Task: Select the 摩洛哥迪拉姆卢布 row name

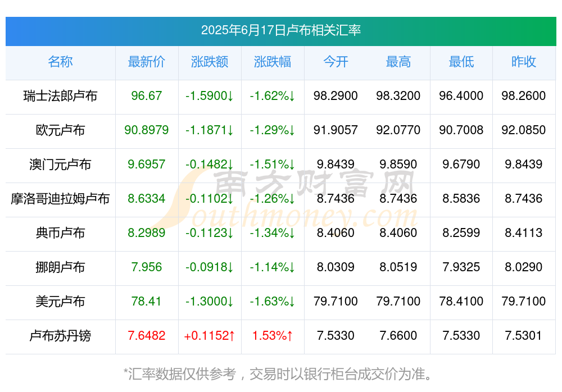Action: pyautogui.click(x=60, y=198)
